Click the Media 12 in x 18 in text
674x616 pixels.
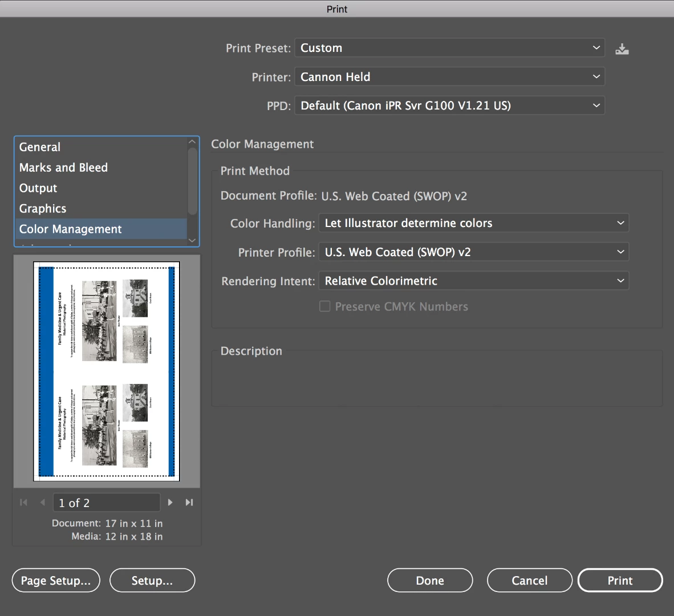click(117, 537)
